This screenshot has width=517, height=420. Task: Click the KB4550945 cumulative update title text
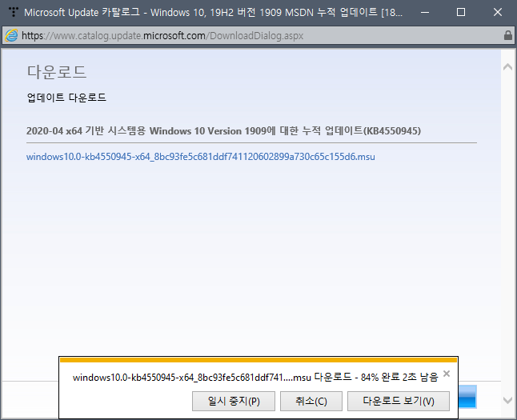click(x=223, y=131)
